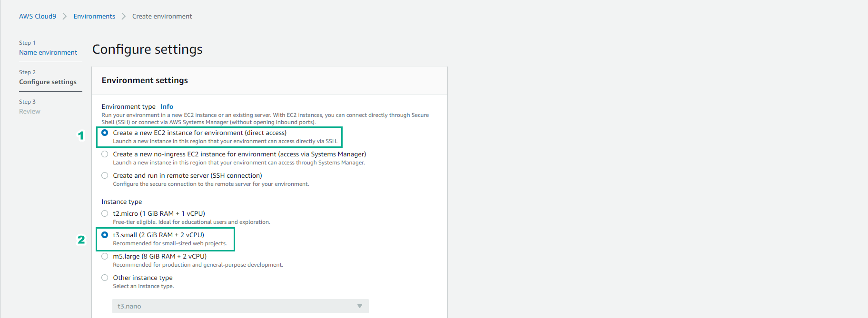Open the AWS Cloud9 breadcrumb link
The image size is (868, 318).
tap(38, 16)
